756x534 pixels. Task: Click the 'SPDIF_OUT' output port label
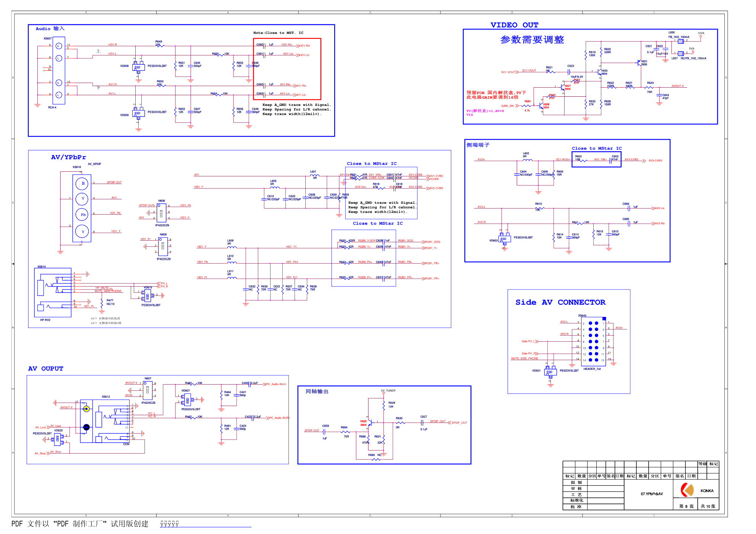click(459, 423)
